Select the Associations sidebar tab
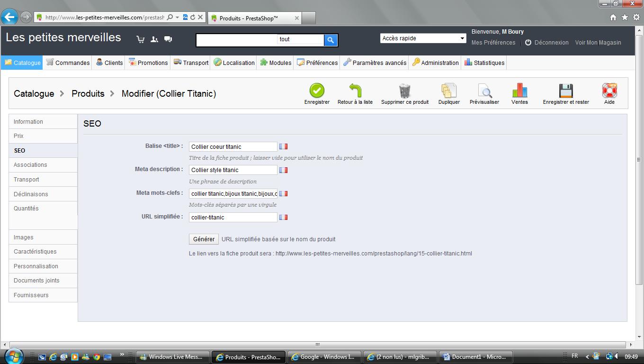The width and height of the screenshot is (644, 364). pos(43,165)
